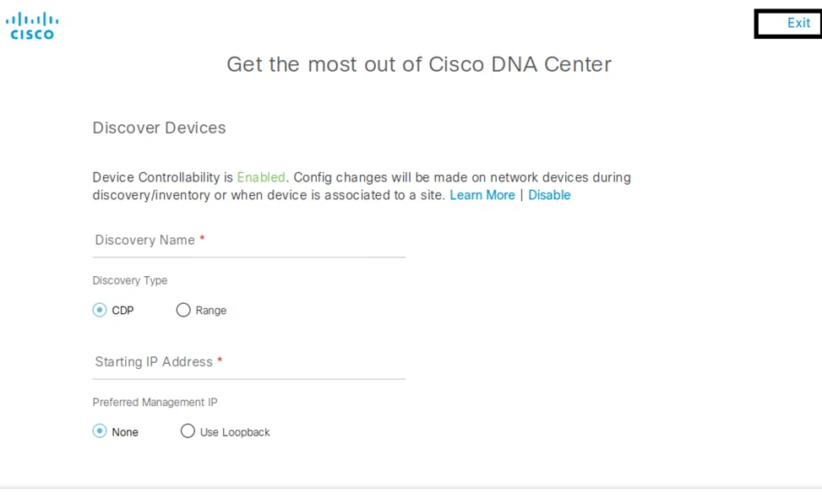Viewport: 822px width, 504px height.
Task: Open the Learn More link
Action: click(x=482, y=195)
